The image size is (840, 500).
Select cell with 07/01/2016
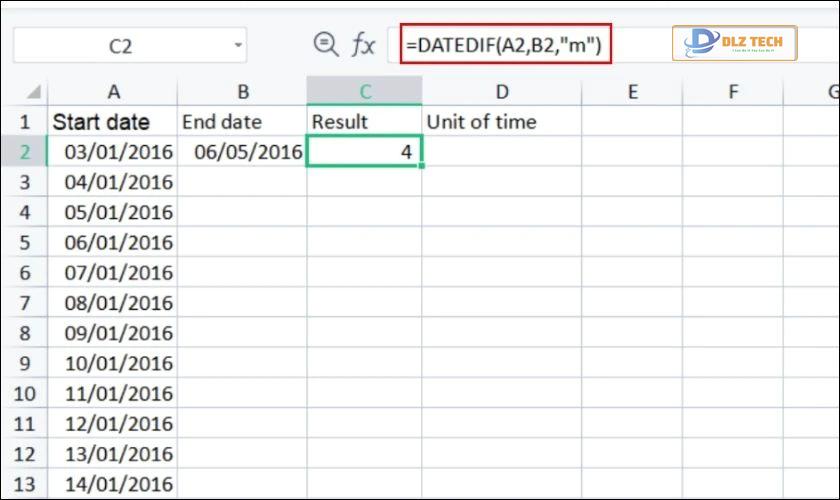(113, 273)
